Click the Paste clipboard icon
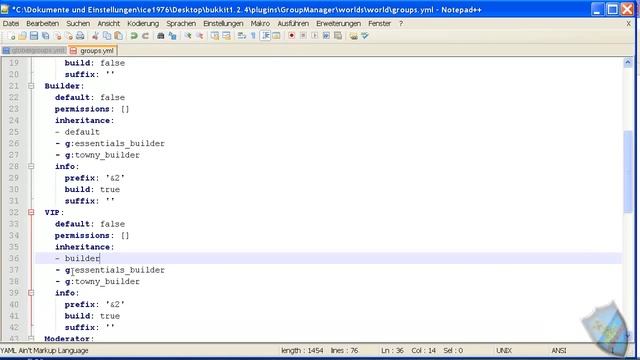640x360 pixels. click(118, 36)
